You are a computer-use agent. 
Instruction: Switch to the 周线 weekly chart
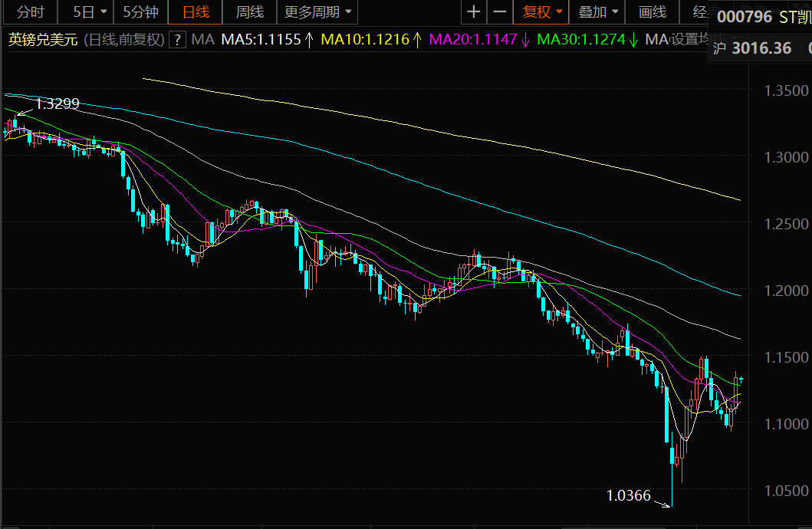[250, 12]
